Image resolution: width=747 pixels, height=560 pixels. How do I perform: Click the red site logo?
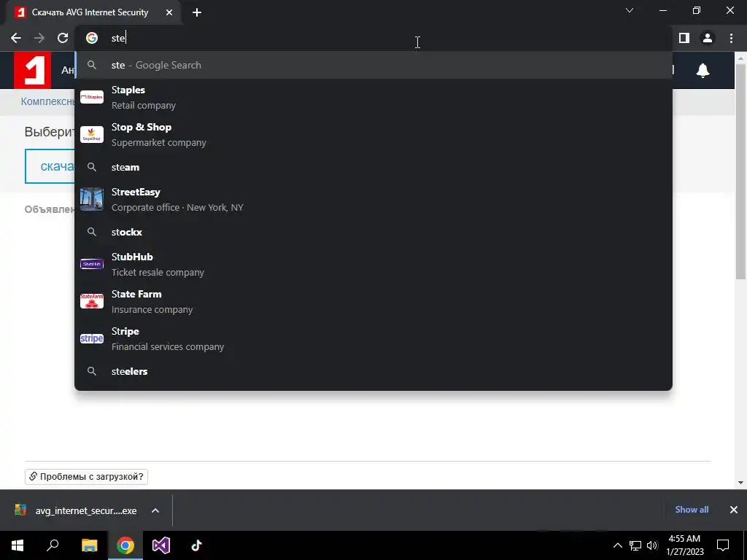[32, 70]
